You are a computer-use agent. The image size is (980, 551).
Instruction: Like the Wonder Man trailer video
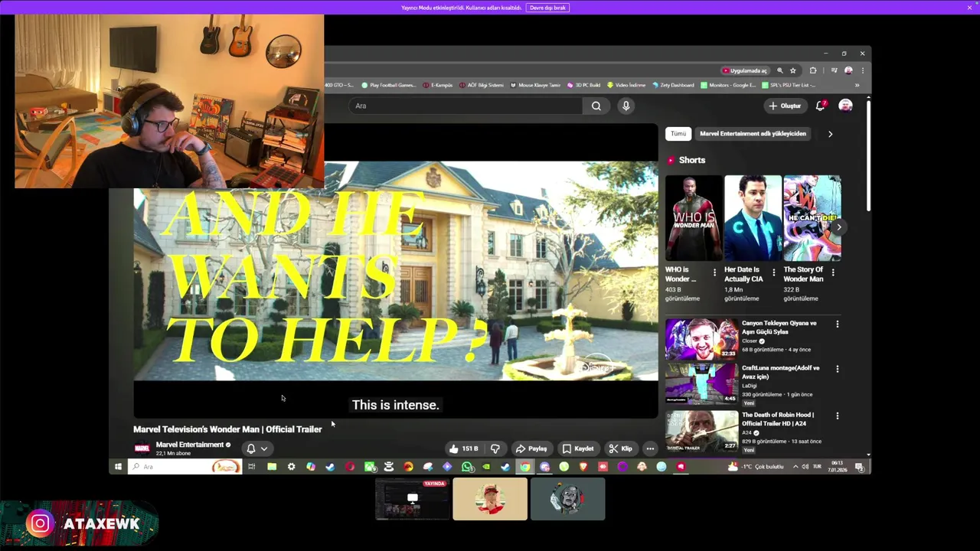click(464, 448)
